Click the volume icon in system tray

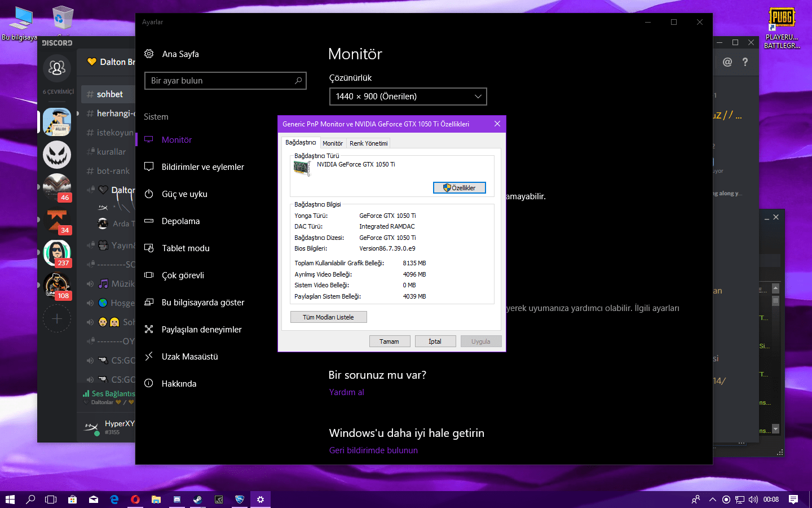753,500
